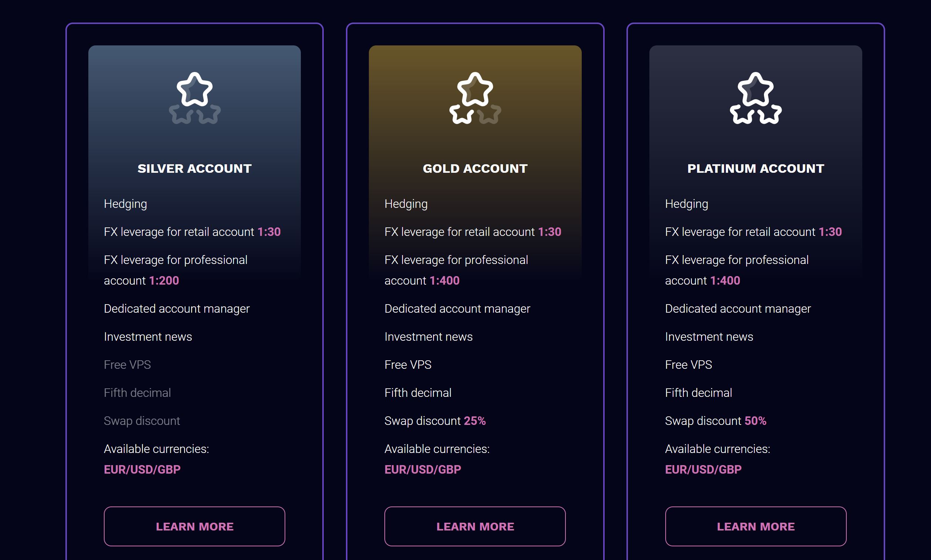Click the Gold Account title

click(475, 168)
